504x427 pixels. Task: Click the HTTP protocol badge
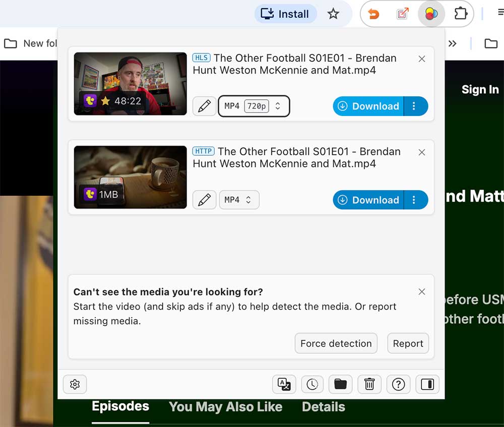[x=204, y=151]
